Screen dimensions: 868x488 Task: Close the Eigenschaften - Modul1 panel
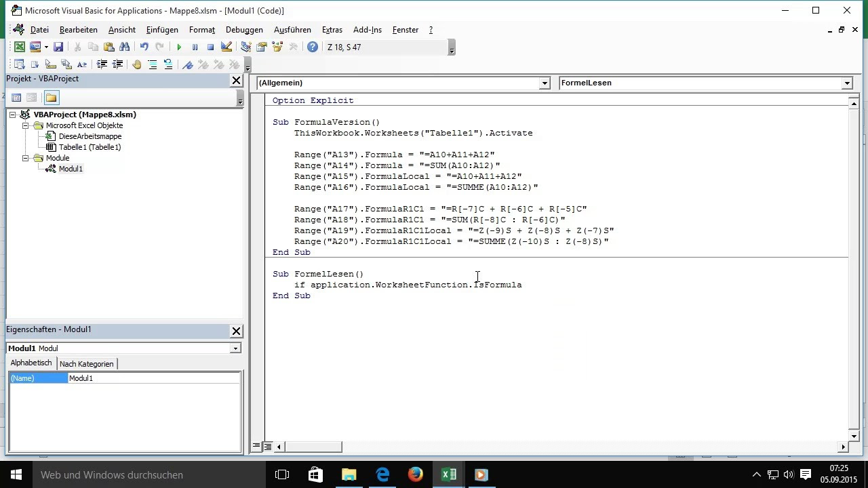tap(236, 331)
